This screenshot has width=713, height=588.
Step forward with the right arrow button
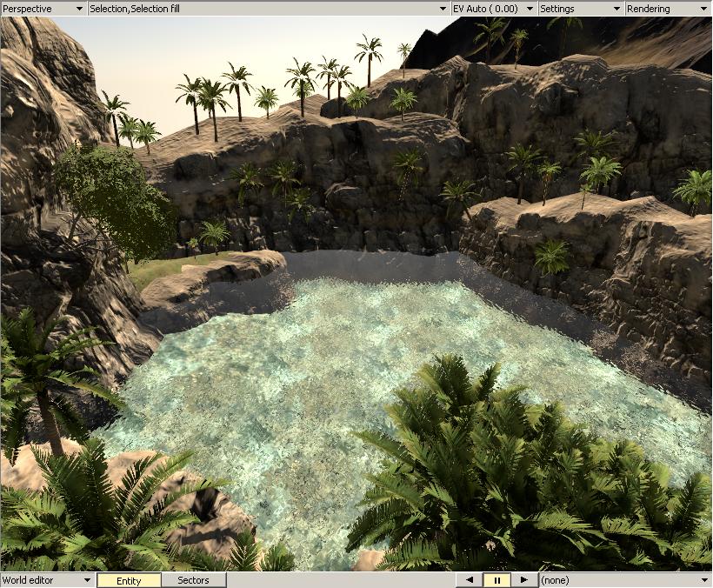coord(523,580)
